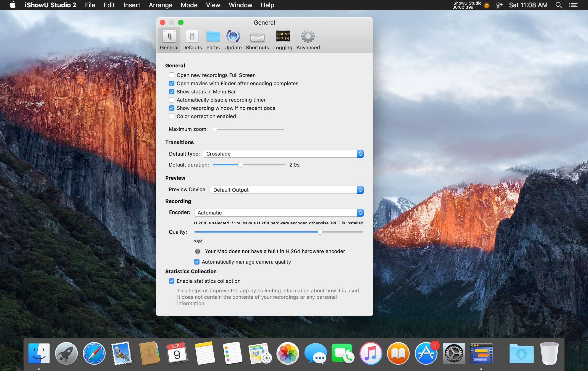Enable Open new recordings Full Screen

[172, 75]
